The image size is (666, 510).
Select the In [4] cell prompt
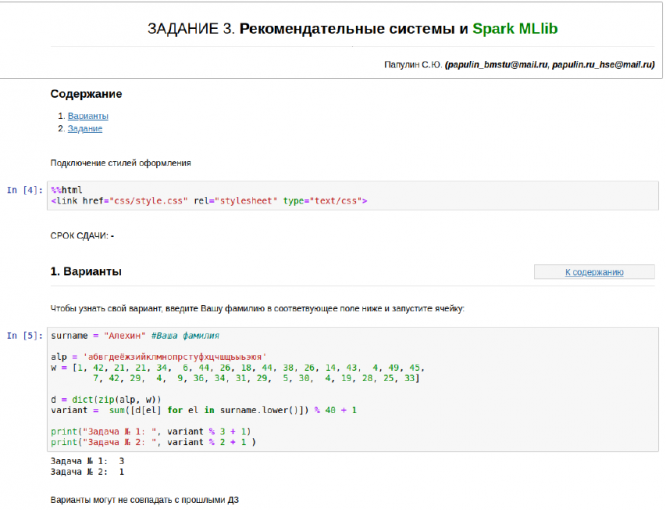(24, 189)
